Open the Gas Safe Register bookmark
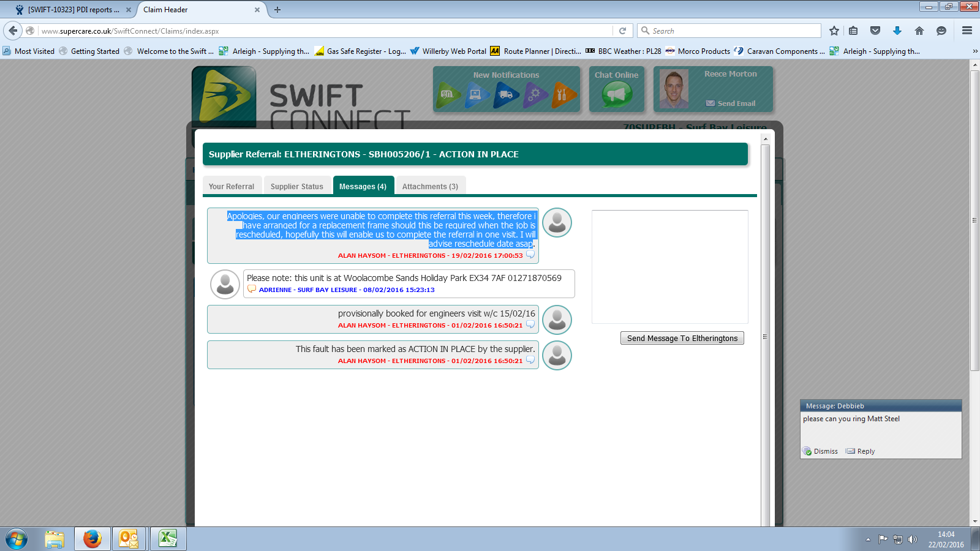The image size is (980, 551). (x=360, y=51)
